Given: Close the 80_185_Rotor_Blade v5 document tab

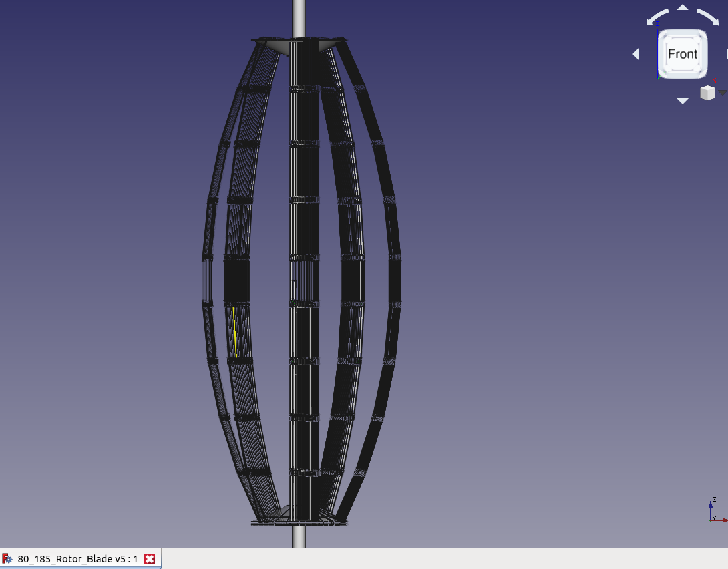Looking at the screenshot, I should pos(148,559).
